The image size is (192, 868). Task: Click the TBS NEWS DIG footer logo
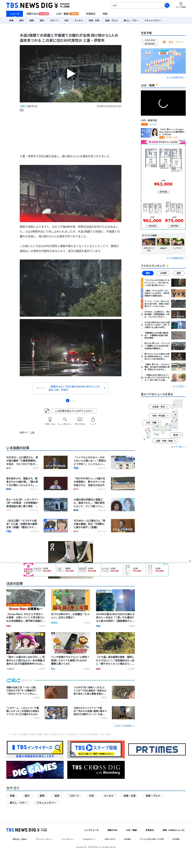pos(27,830)
